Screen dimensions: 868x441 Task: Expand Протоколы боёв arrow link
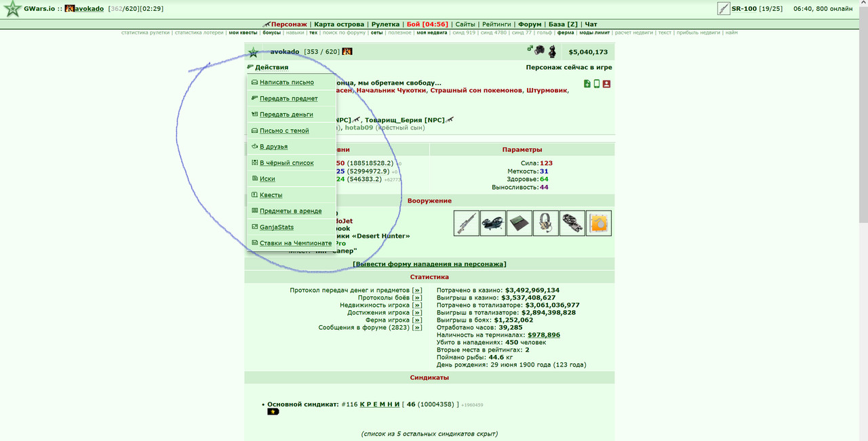(417, 297)
